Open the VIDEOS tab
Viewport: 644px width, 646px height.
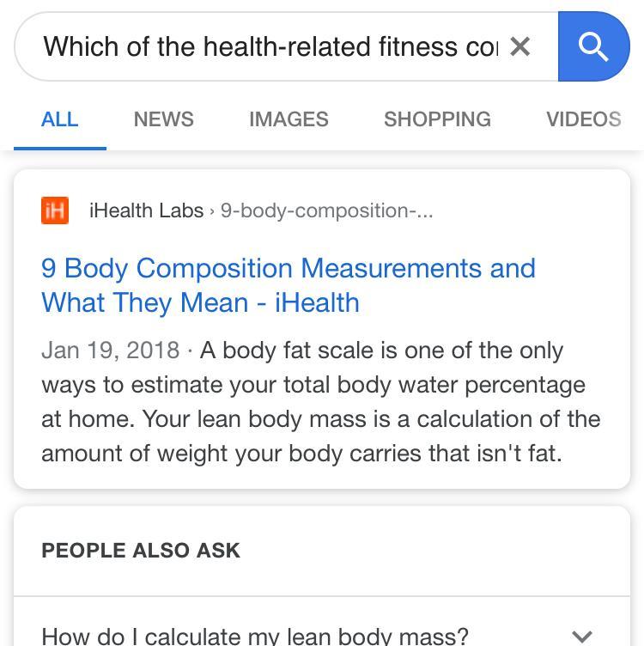(x=584, y=119)
